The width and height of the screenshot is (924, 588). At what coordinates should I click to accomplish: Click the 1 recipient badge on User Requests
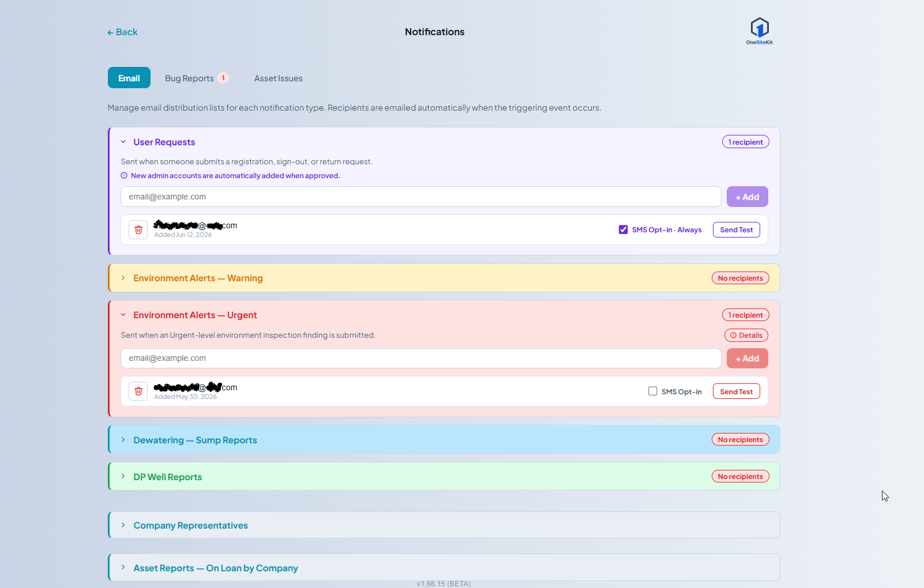[746, 142]
